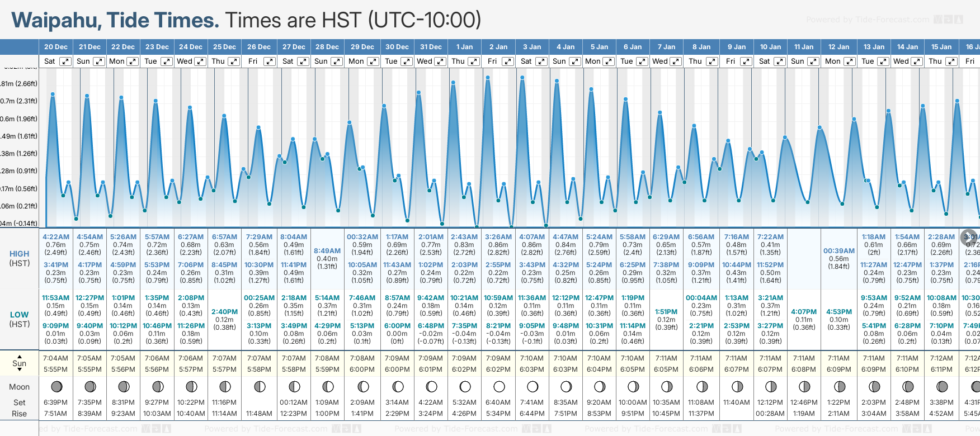Click the HIGH (HST) row label
Image resolution: width=980 pixels, height=436 pixels.
20,258
